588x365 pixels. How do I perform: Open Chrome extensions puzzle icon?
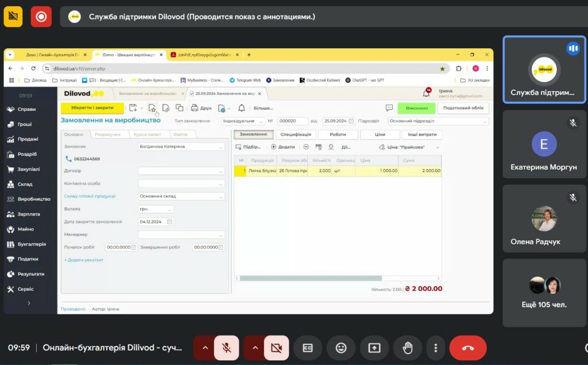click(x=459, y=68)
